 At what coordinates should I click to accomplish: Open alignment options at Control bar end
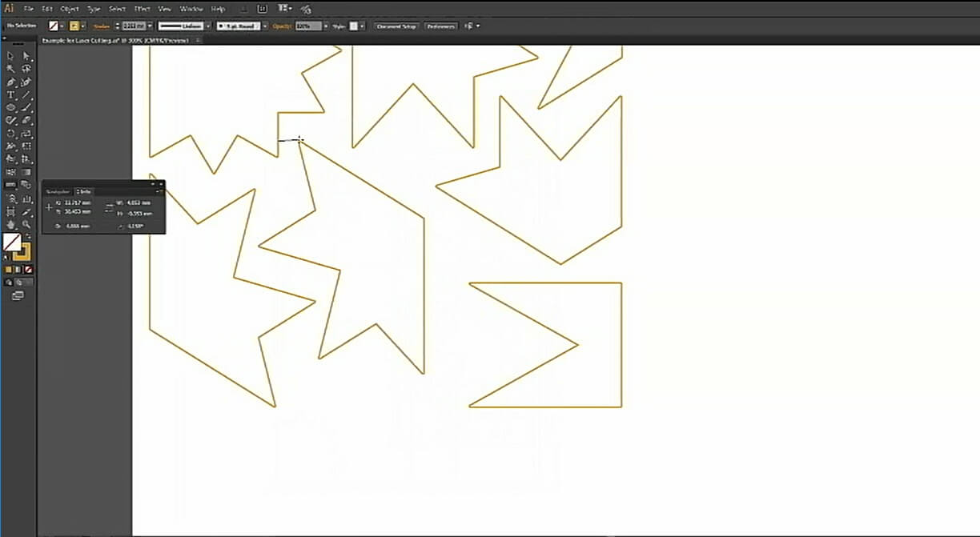[x=471, y=26]
